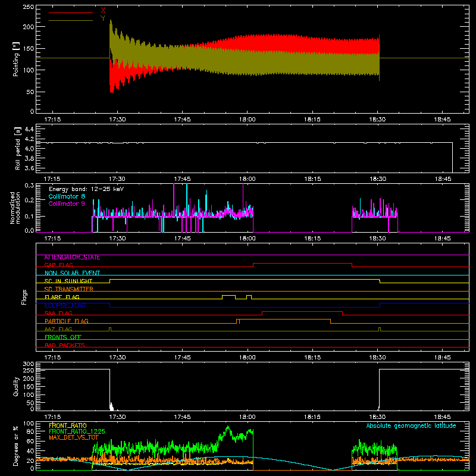Screen dimensions: 476x476
Task: Click the 300 tick on Quality axis
Action: (x=29, y=364)
